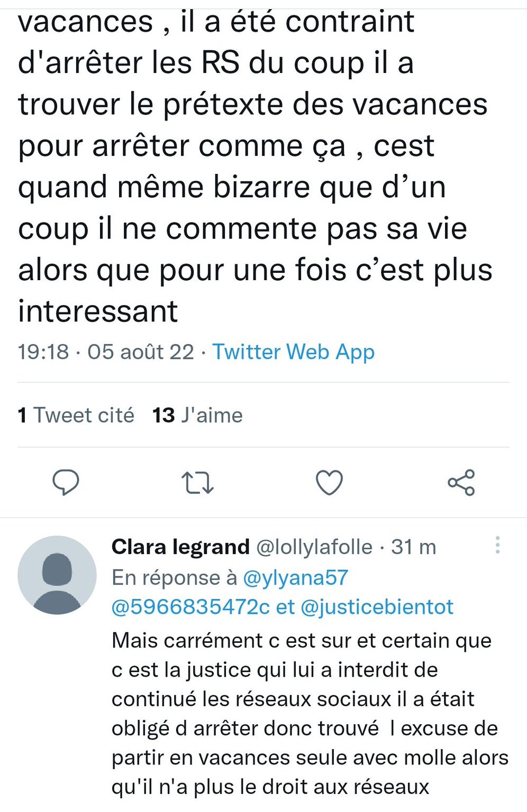Tap the 19:18 · 05 août 22 timestamp
Image resolution: width=527 pixels, height=812 pixels.
tap(106, 352)
